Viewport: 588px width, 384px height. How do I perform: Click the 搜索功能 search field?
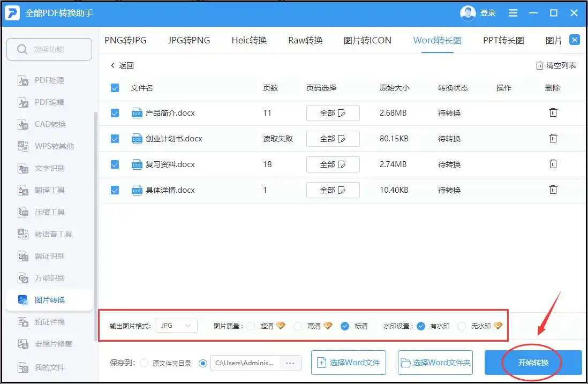(49, 49)
